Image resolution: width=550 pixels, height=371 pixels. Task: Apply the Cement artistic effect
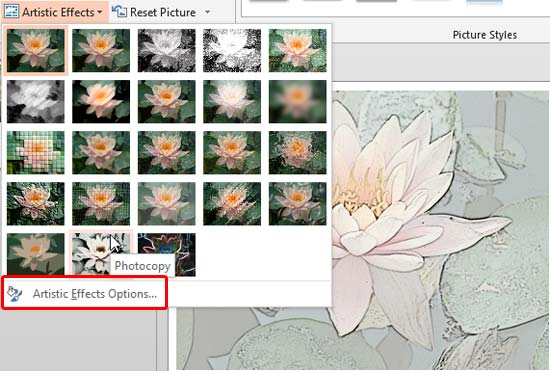(35, 204)
